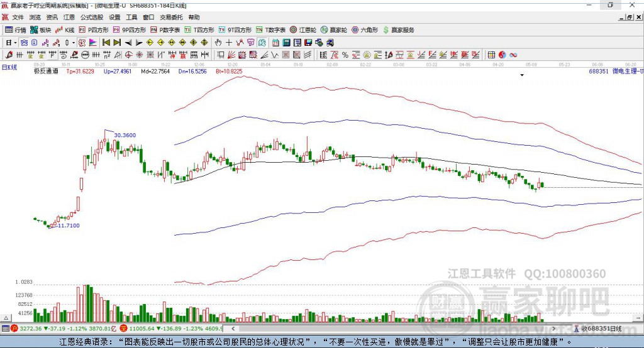Image resolution: width=644 pixels, height=348 pixels.
Task: Select the zigzag wave line tool
Action: pos(274,55)
